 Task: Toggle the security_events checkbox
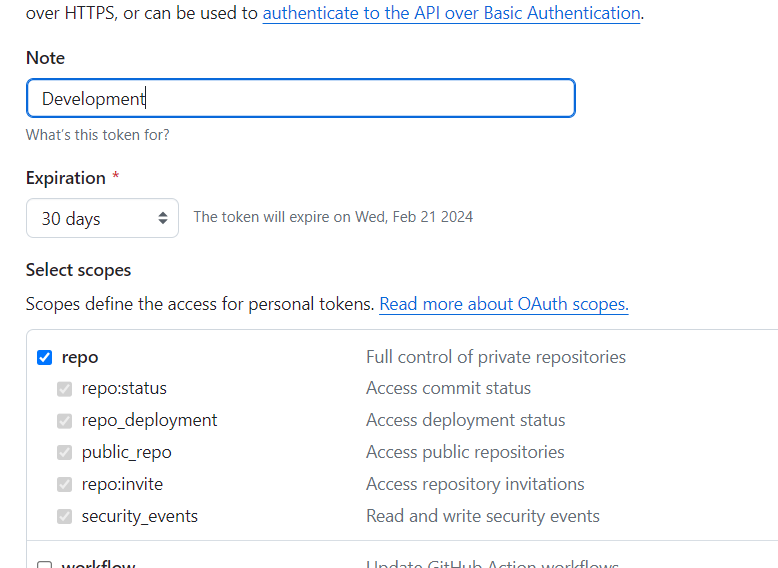[64, 517]
